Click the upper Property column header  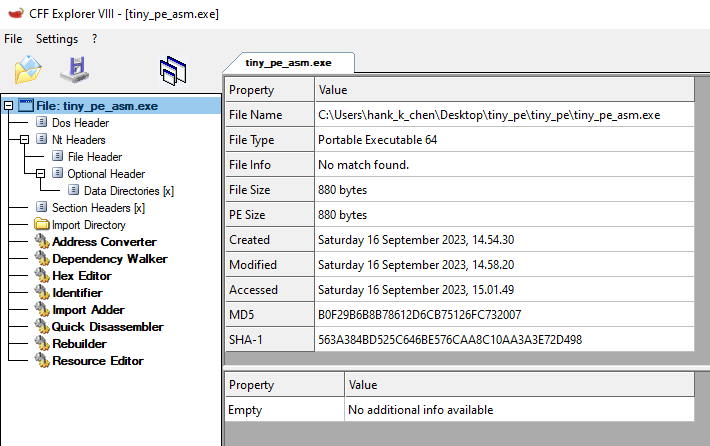pos(269,90)
